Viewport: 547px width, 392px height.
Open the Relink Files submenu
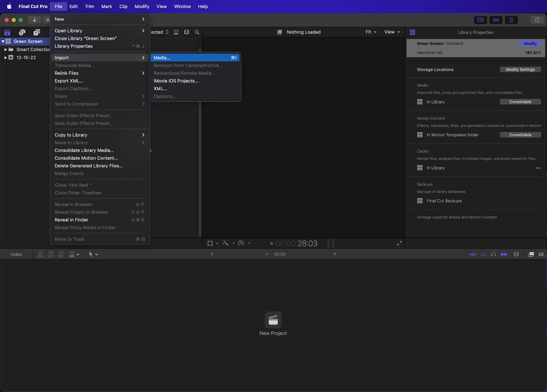[x=100, y=73]
